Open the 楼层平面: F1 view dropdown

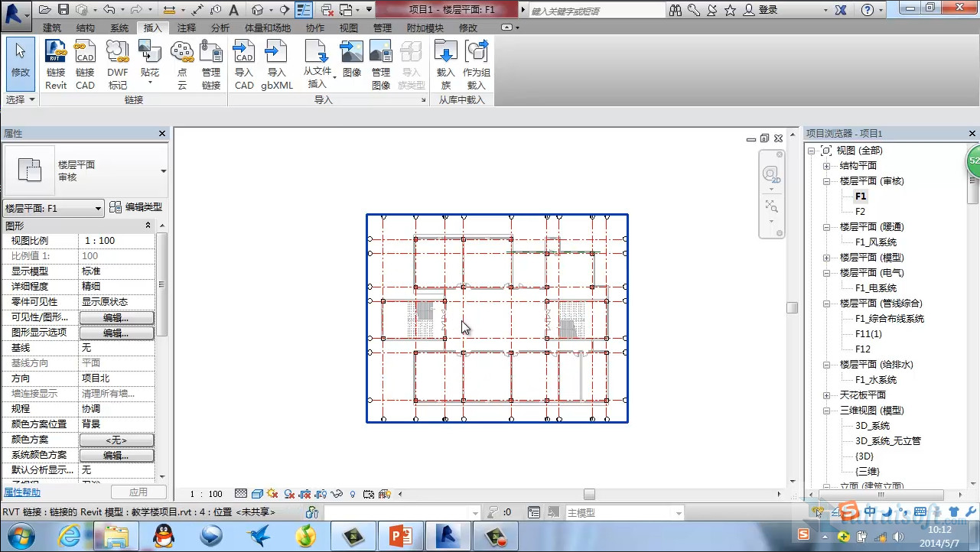tap(54, 208)
